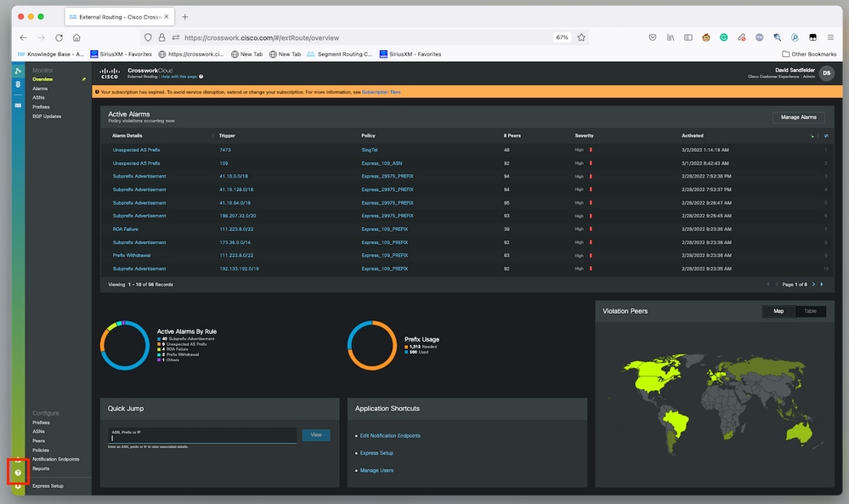Bookmark this page with the star icon
Image resolution: width=849 pixels, height=504 pixels.
pyautogui.click(x=581, y=38)
